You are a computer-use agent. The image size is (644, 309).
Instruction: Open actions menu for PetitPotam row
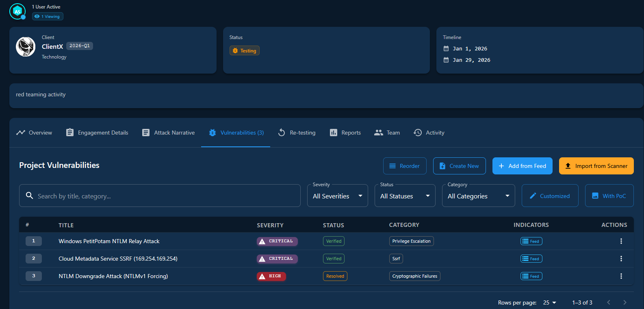point(621,241)
